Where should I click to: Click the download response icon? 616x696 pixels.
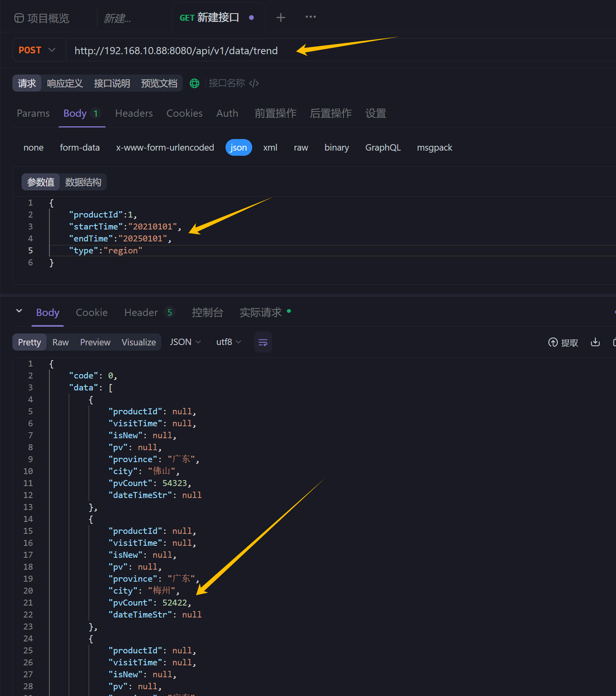pyautogui.click(x=595, y=342)
